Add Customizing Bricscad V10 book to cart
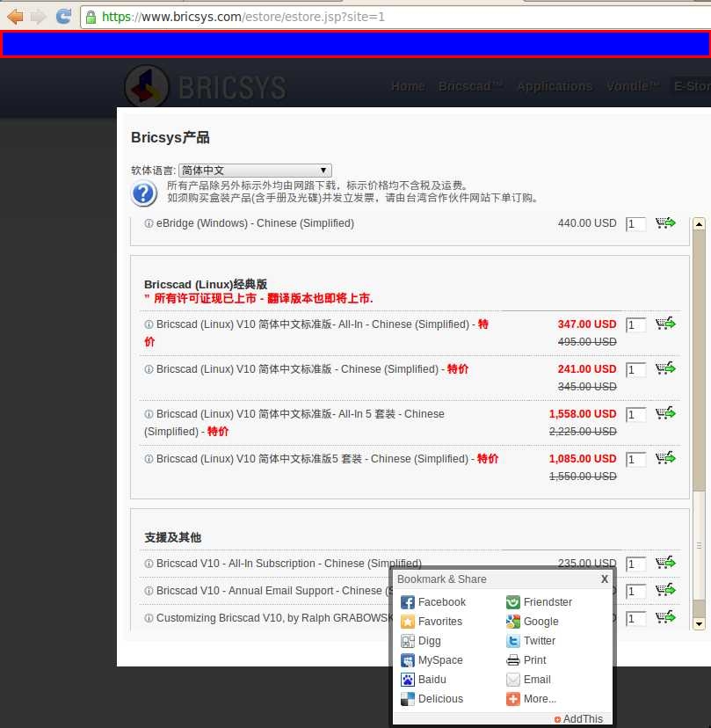This screenshot has width=711, height=728. pos(665,617)
